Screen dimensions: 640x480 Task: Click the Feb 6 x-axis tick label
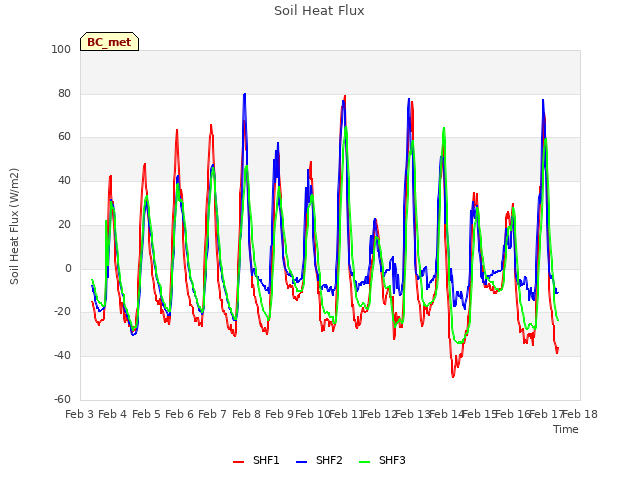[179, 414]
